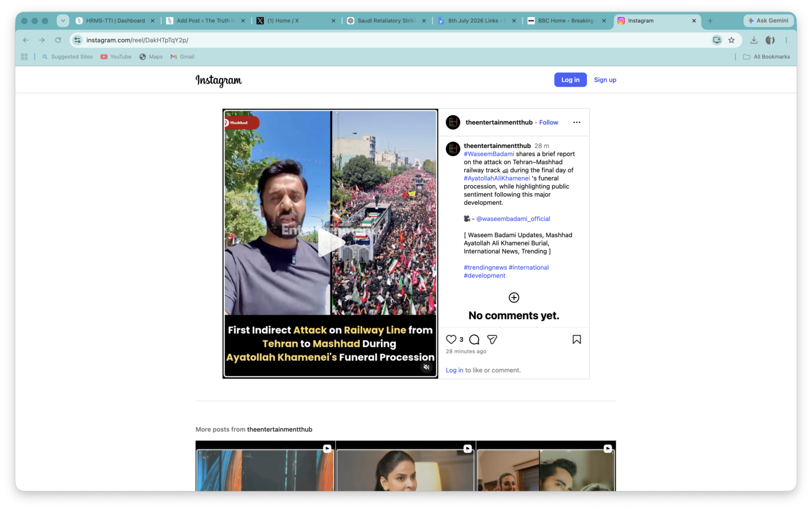This screenshot has height=510, width=812.
Task: Open the #WaseemBadami hashtag
Action: [x=489, y=154]
